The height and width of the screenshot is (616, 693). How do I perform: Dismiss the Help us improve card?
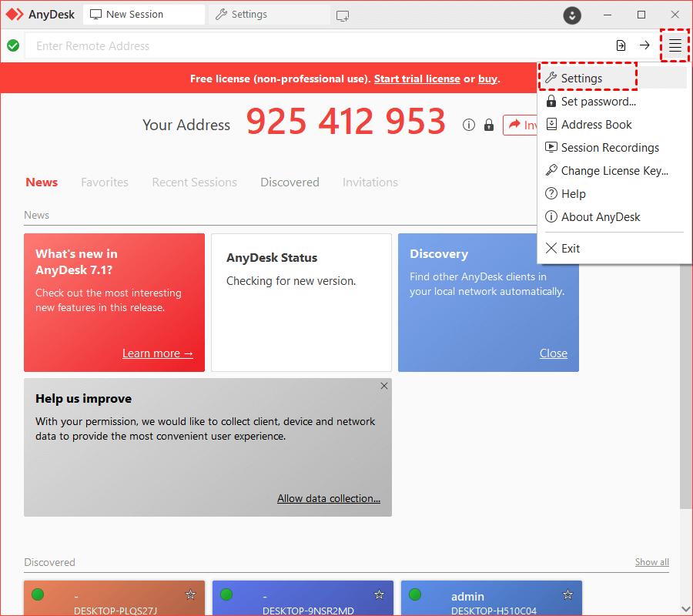(x=384, y=386)
